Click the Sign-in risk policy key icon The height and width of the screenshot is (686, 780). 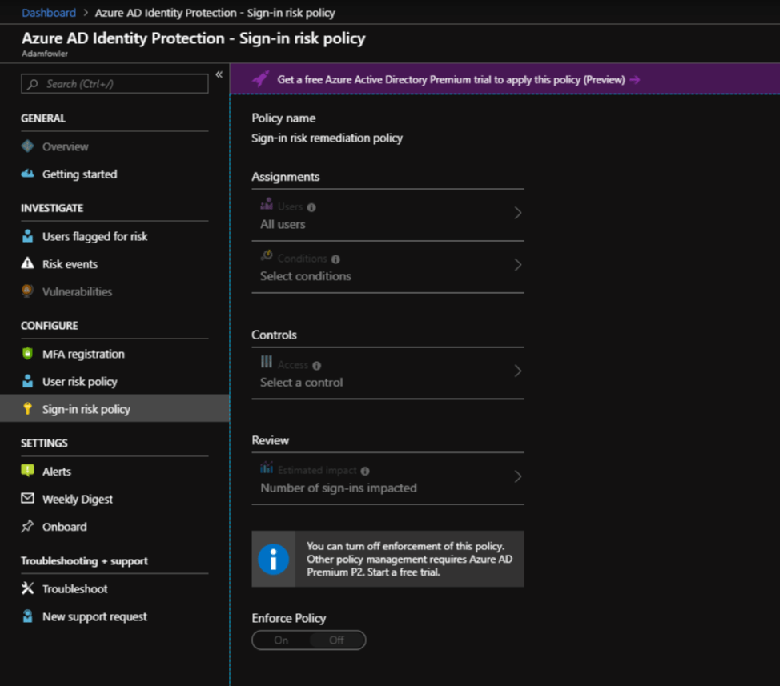coord(28,408)
